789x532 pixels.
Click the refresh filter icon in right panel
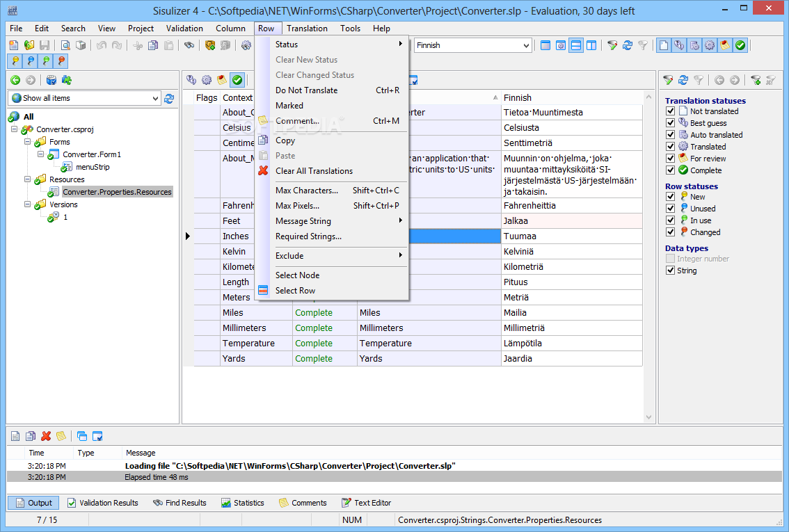coord(683,80)
